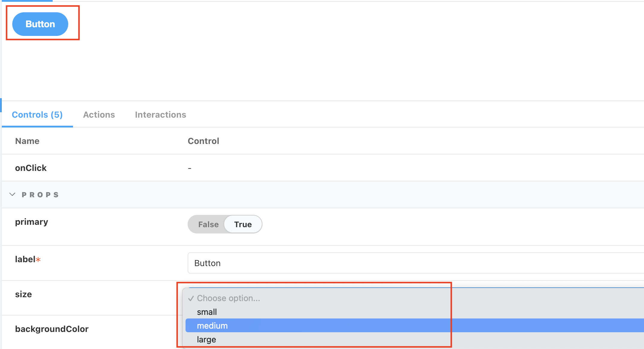Click the Name column header
This screenshot has height=349, width=644.
tap(27, 141)
